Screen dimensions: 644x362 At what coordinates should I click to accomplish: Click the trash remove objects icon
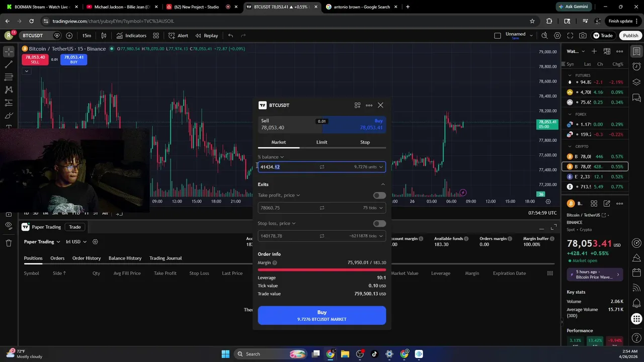(x=9, y=243)
